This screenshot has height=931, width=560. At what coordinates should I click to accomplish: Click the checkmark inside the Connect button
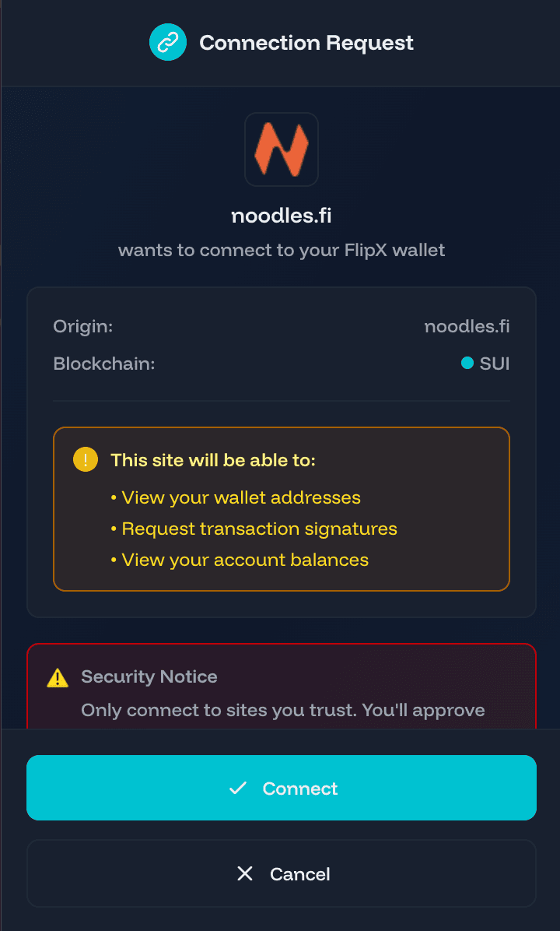click(238, 788)
